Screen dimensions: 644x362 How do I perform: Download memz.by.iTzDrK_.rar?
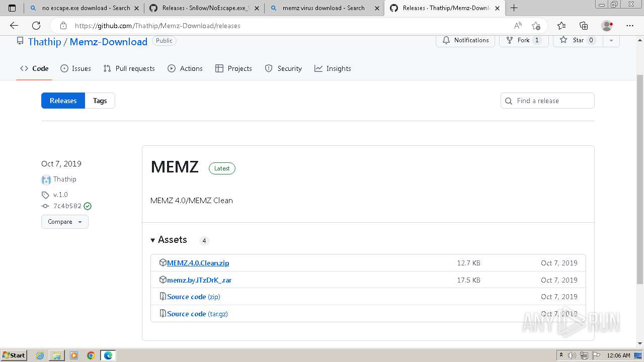tap(199, 280)
